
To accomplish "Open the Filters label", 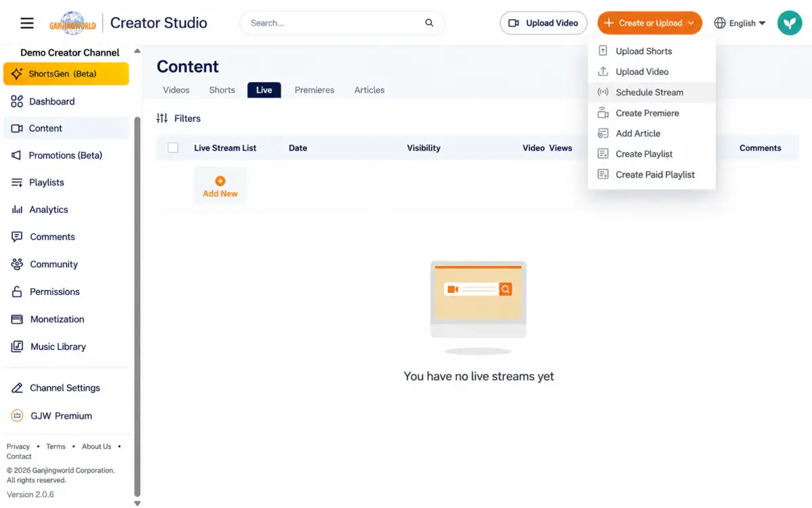I will click(187, 118).
